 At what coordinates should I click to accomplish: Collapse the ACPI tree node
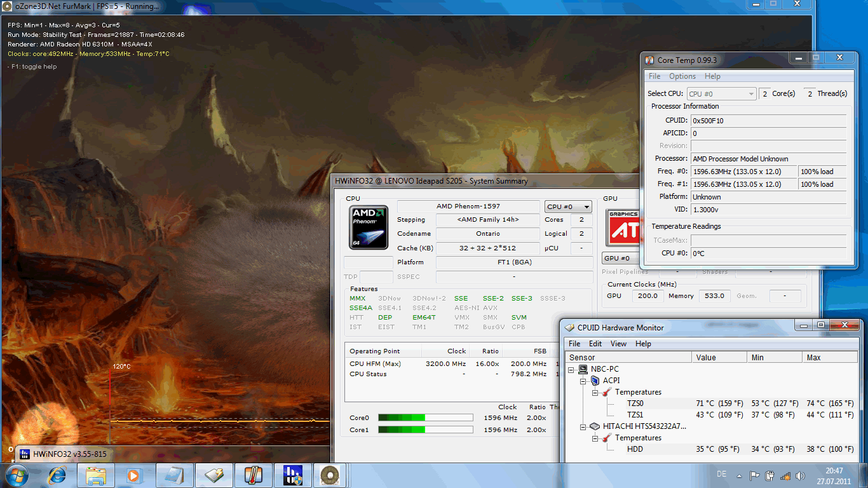(583, 381)
